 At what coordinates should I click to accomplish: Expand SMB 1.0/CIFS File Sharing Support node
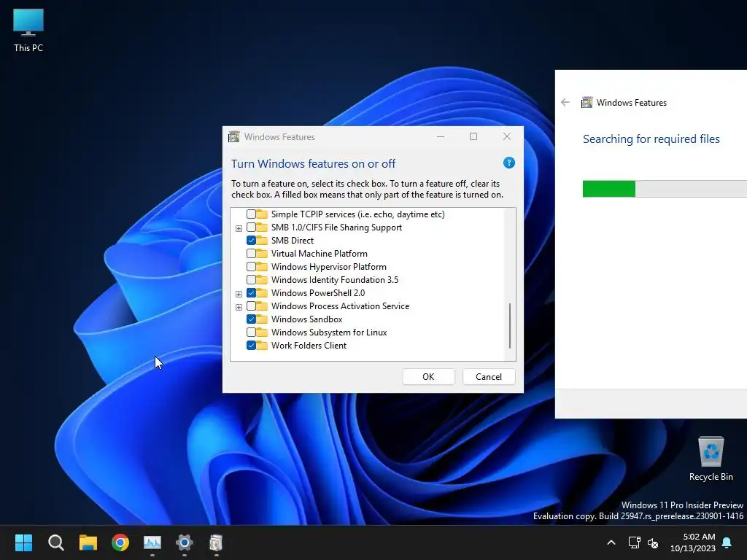(x=239, y=228)
